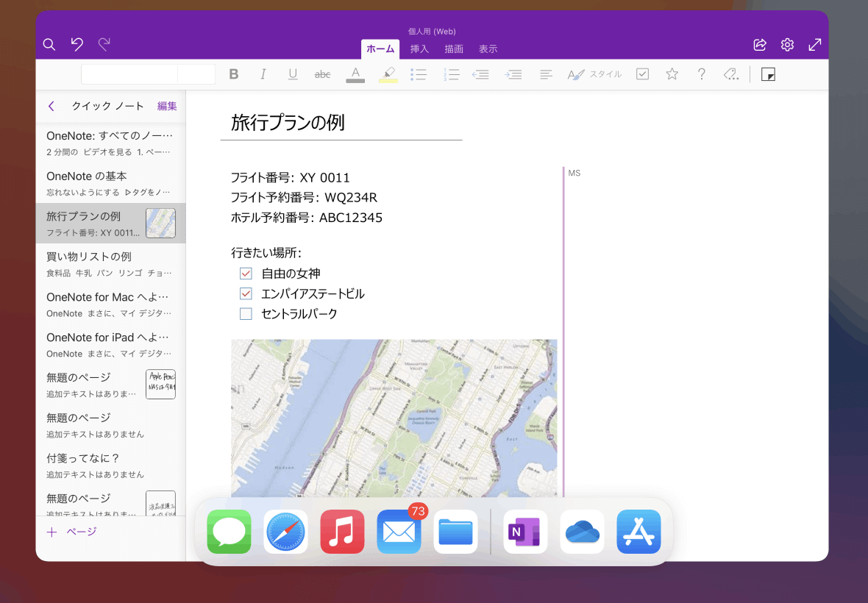Open OneDrive from the dock
Viewport: 868px width, 603px height.
pos(583,532)
